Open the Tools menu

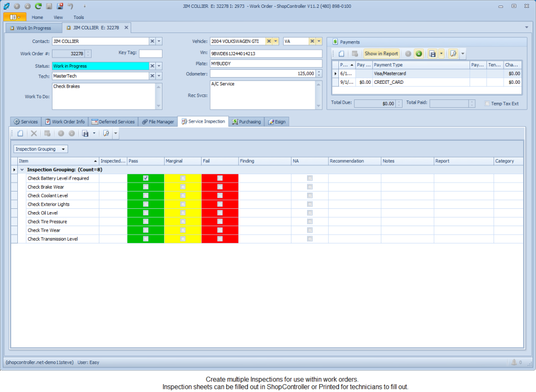(x=78, y=17)
